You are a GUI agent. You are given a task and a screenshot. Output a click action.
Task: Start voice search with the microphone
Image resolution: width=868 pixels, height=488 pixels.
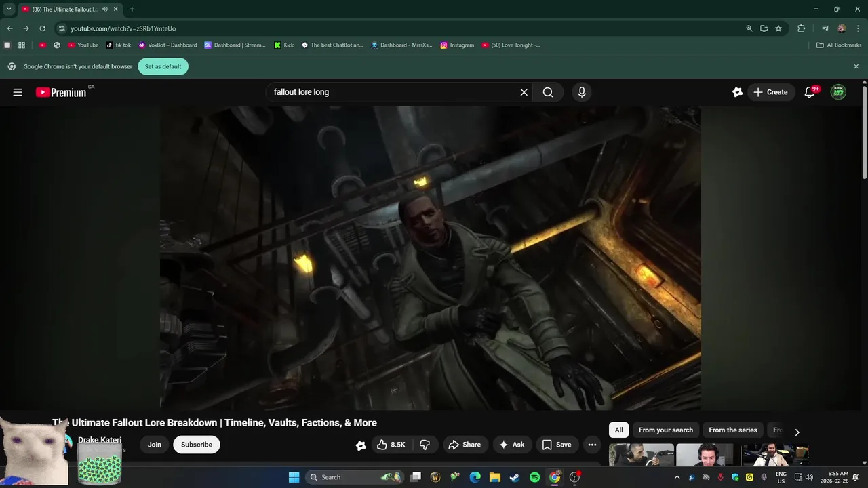point(581,92)
